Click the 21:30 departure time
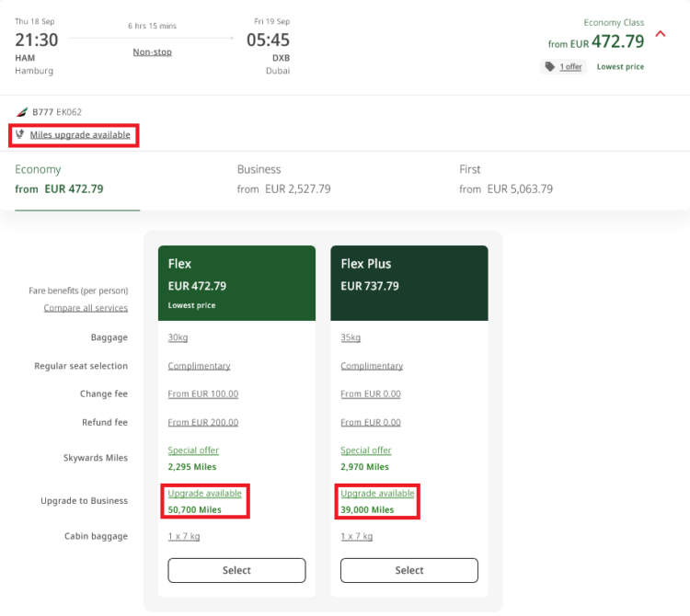The width and height of the screenshot is (690, 616). point(37,40)
